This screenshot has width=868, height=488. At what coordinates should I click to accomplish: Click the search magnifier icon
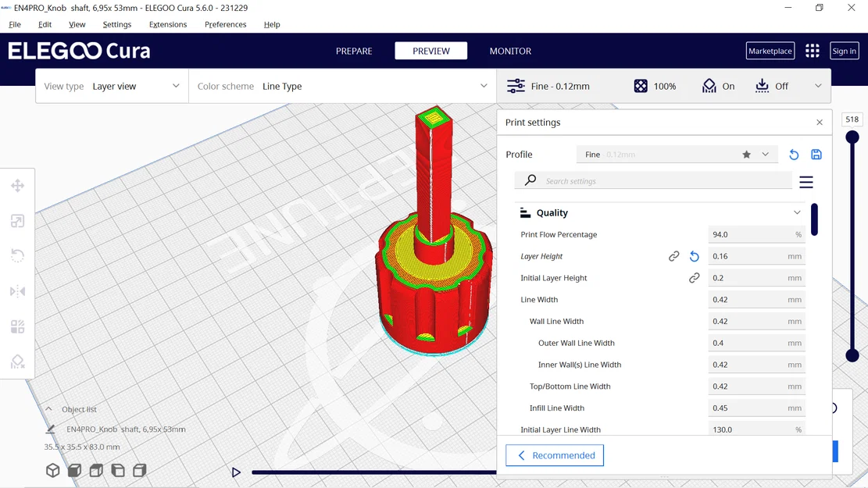(x=530, y=180)
